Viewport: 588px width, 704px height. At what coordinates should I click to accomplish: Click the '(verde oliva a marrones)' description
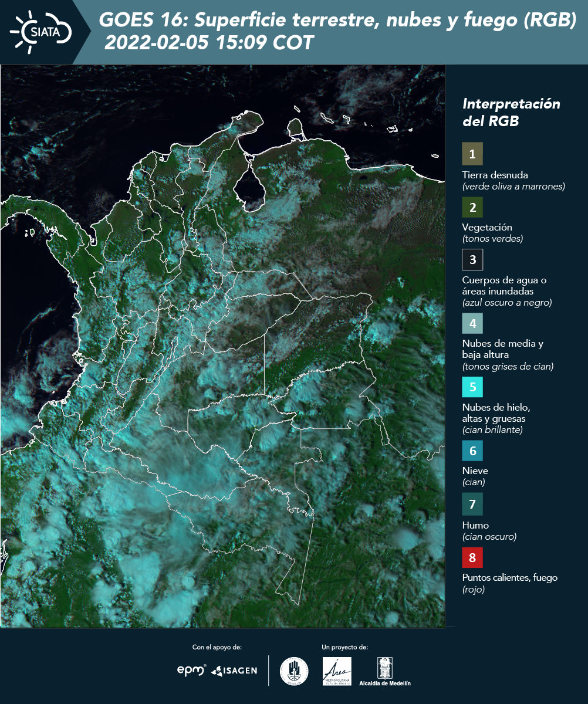[513, 187]
